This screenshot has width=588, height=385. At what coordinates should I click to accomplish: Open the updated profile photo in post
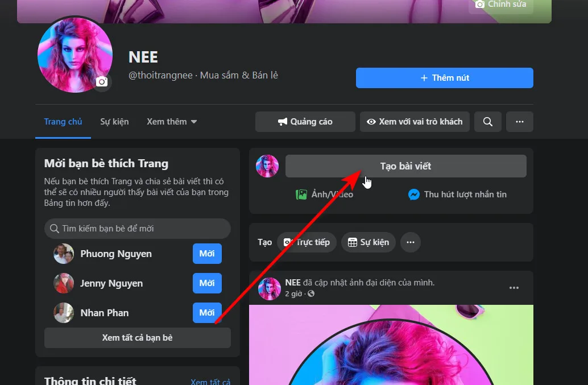coord(391,345)
